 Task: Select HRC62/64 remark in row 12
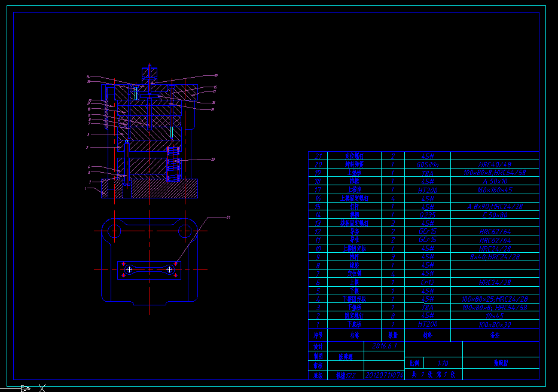495,232
